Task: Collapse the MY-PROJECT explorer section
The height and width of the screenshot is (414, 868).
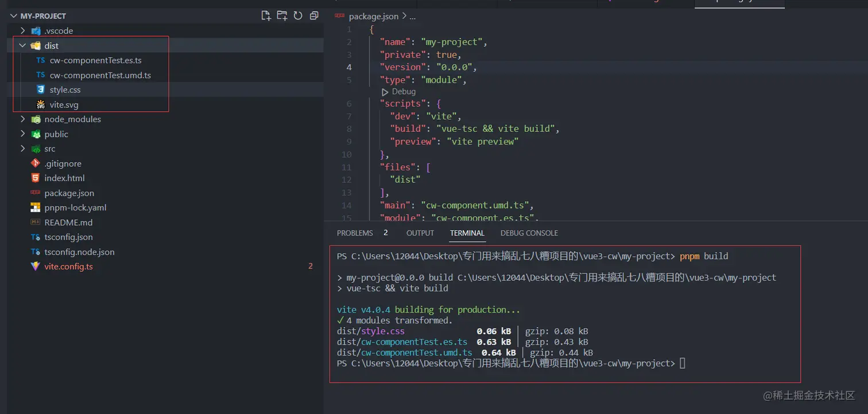Action: [x=14, y=16]
